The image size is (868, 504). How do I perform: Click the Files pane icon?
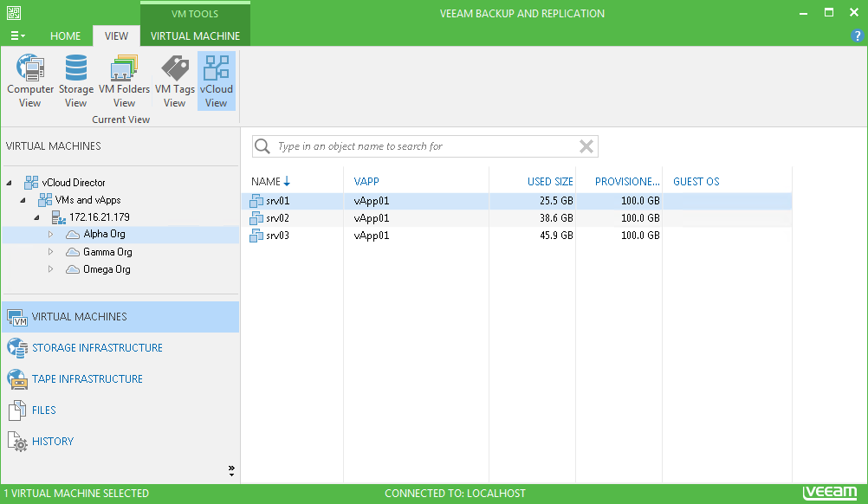click(17, 410)
